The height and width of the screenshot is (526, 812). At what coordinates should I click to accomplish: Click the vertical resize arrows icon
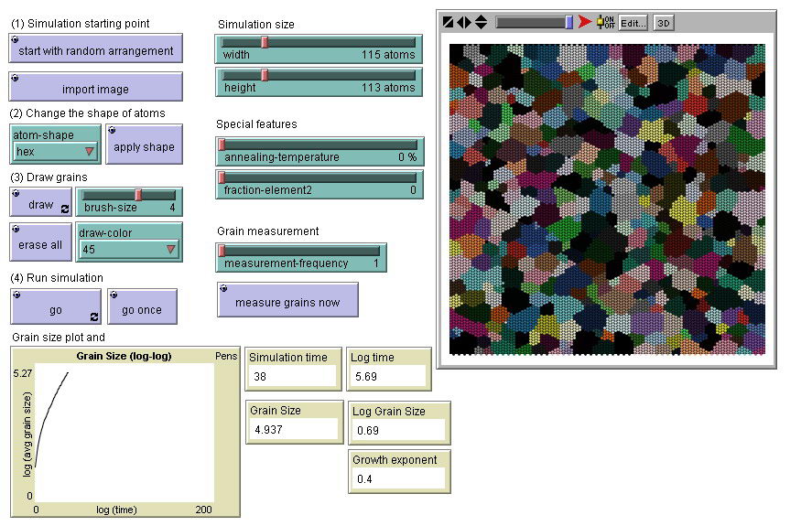(x=481, y=22)
